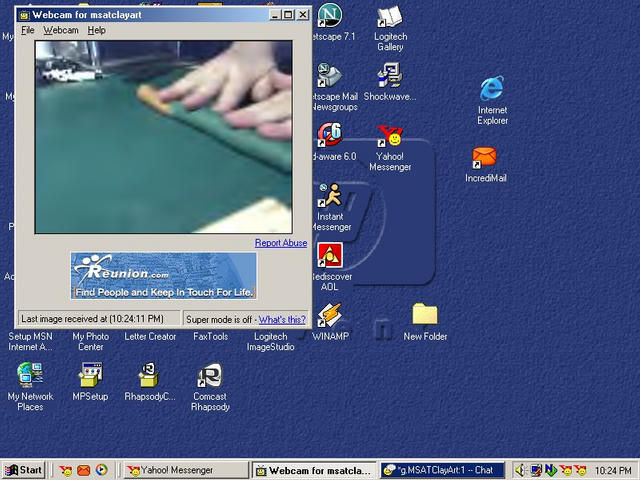Select the Shockwave desktop icon

coord(390,75)
